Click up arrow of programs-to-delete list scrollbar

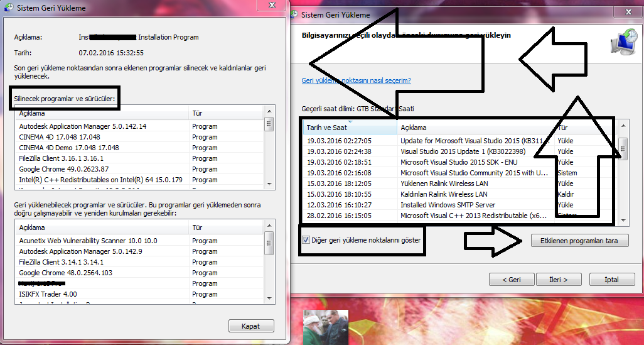click(269, 111)
